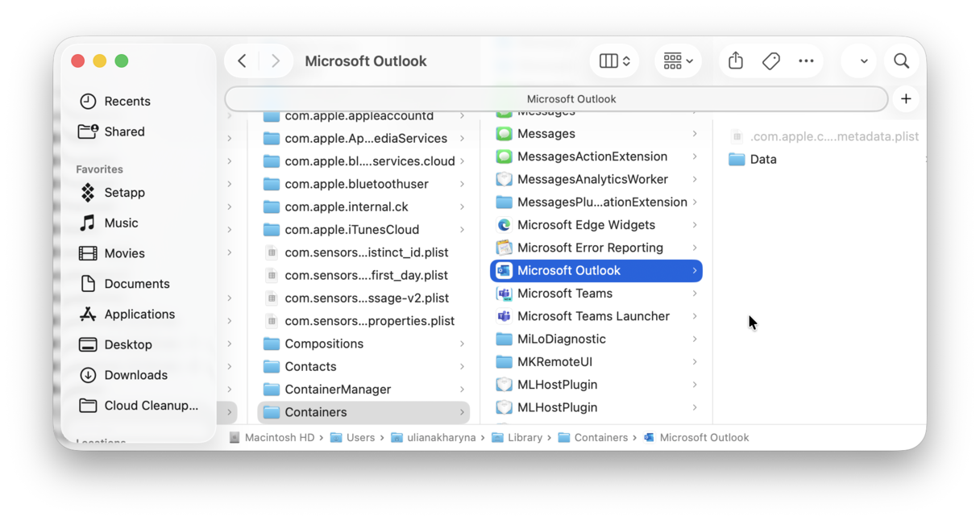Click the MessagesAnalyticsWorker icon
Screen dimensions: 980x521
click(504, 179)
